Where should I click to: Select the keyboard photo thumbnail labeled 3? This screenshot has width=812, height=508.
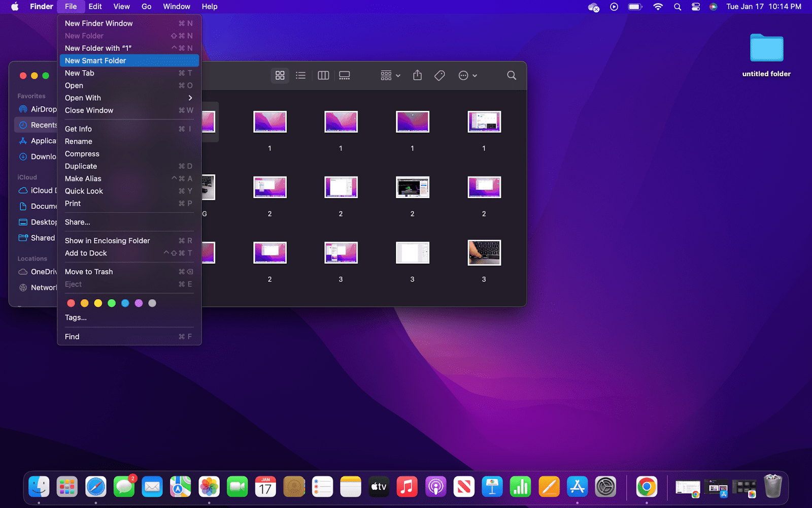(484, 252)
